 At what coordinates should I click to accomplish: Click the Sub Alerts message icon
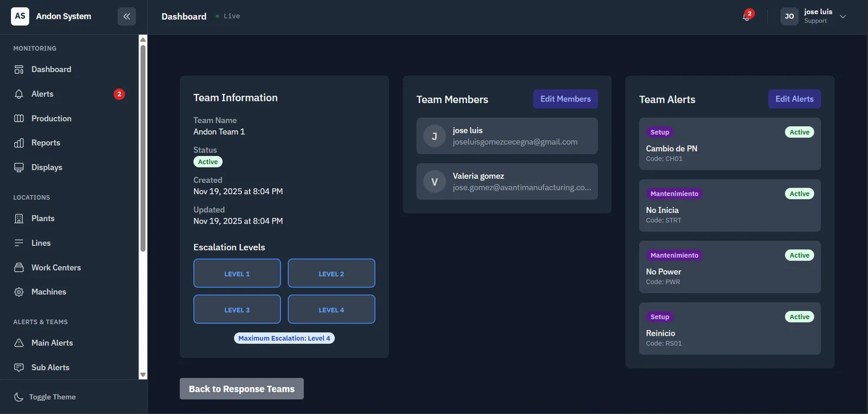click(19, 367)
